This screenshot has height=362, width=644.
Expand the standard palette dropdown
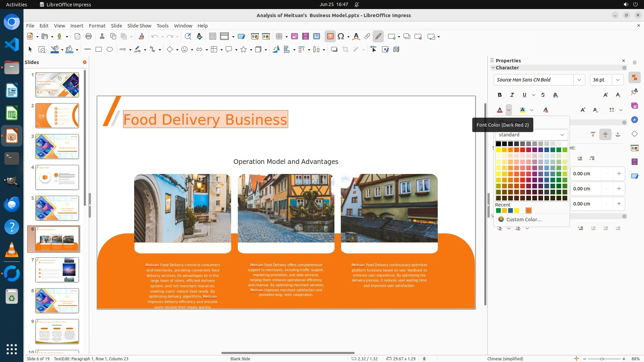pos(562,135)
